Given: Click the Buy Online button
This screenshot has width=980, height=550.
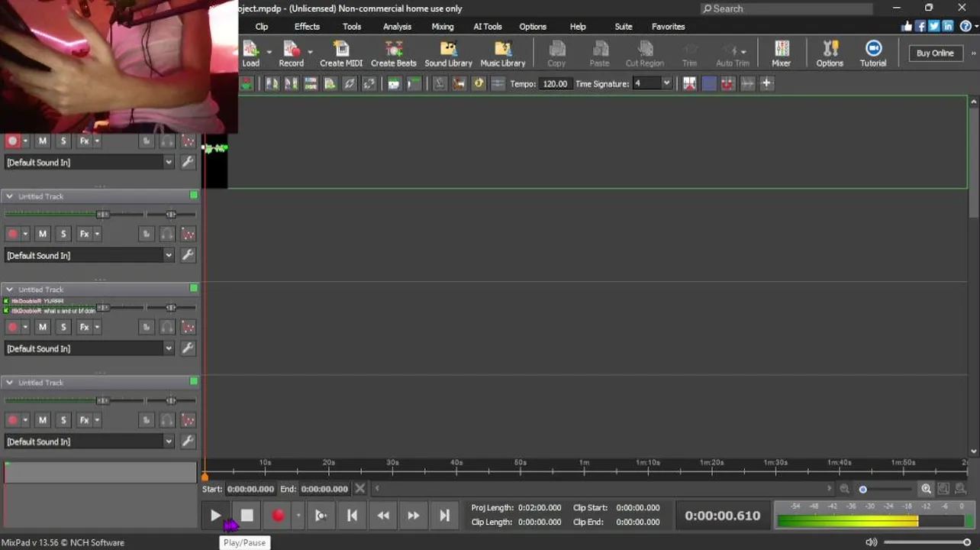Looking at the screenshot, I should [935, 53].
